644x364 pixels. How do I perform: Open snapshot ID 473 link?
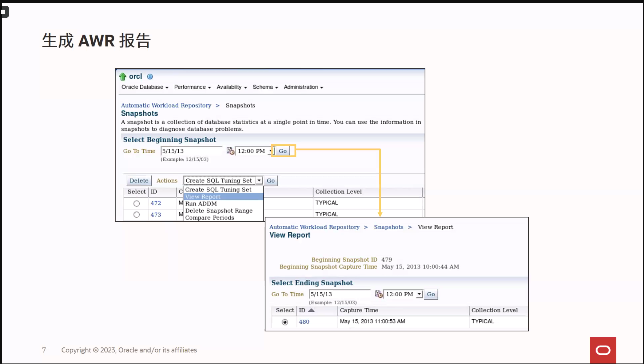click(156, 215)
